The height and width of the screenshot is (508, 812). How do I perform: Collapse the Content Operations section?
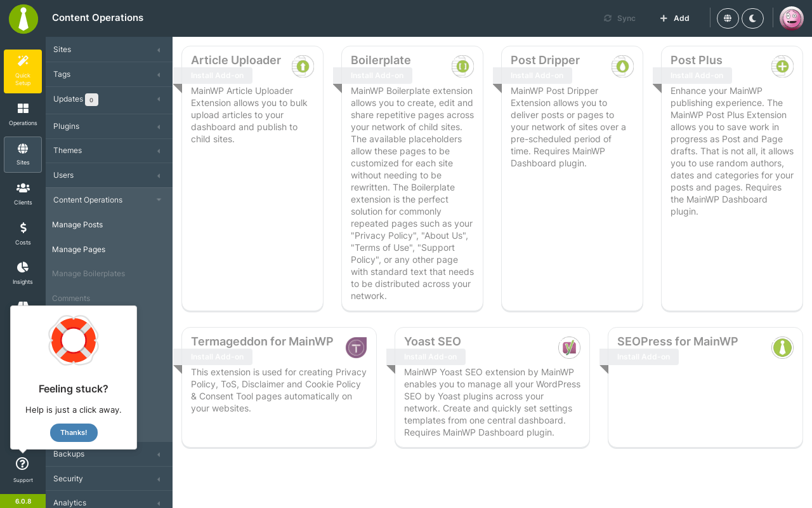109,200
